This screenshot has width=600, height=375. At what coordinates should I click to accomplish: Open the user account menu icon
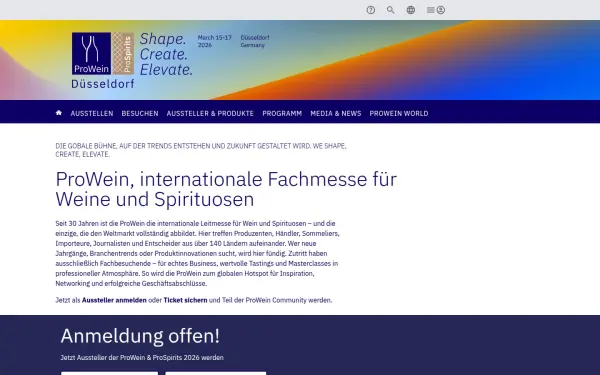pyautogui.click(x=436, y=10)
